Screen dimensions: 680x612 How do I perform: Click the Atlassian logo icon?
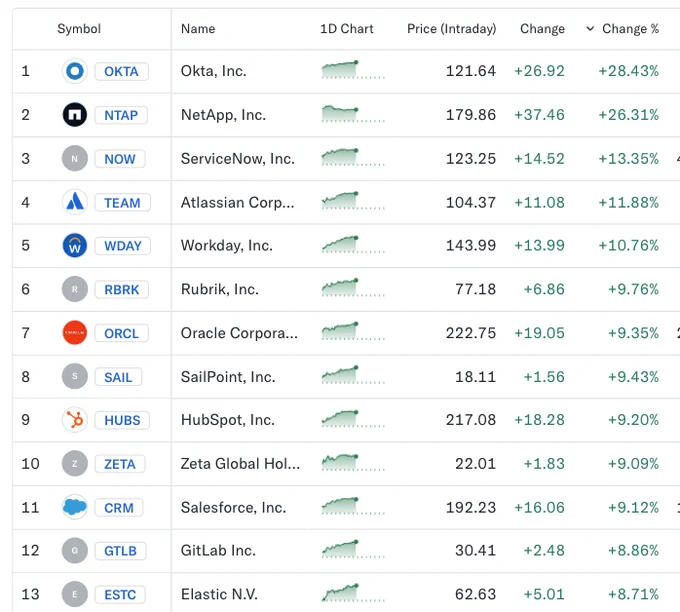coord(75,202)
